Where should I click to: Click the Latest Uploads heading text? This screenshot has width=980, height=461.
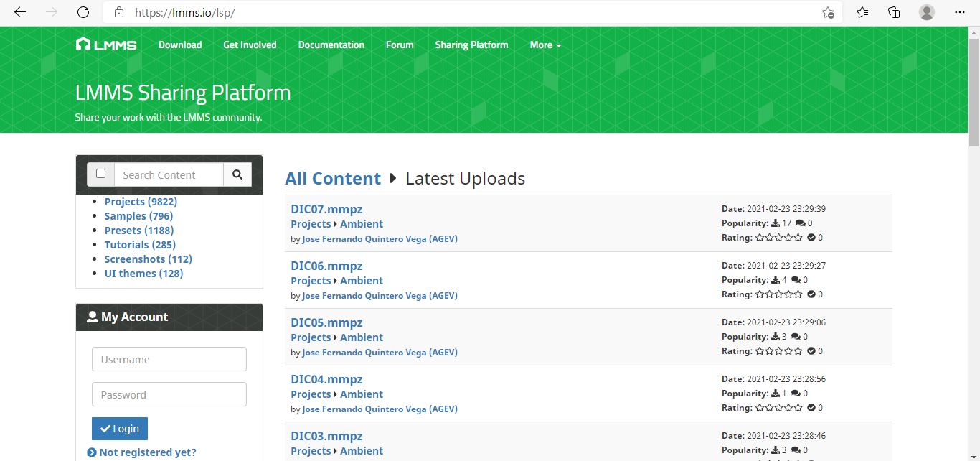coord(466,179)
